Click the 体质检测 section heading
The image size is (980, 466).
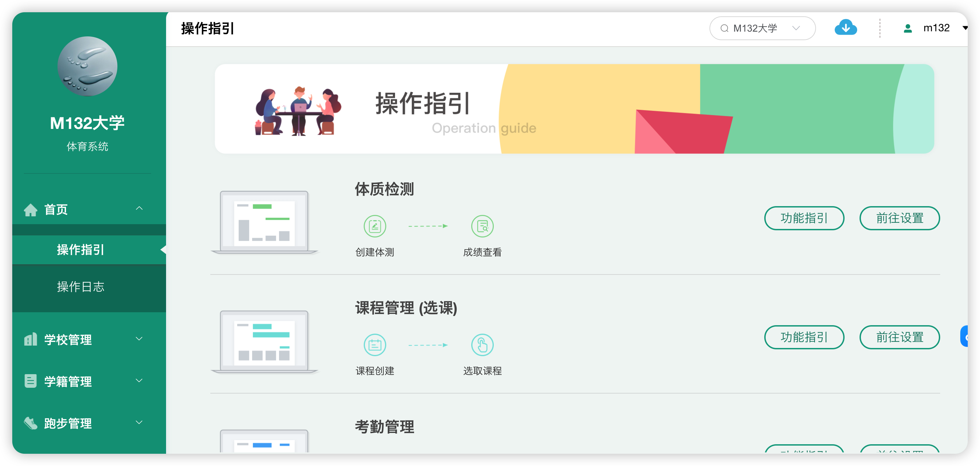(384, 189)
